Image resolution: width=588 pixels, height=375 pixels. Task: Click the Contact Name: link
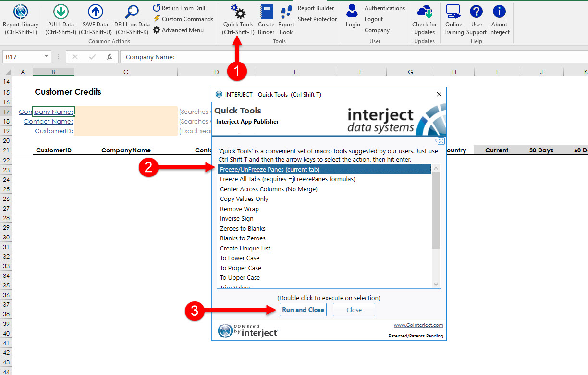point(49,121)
